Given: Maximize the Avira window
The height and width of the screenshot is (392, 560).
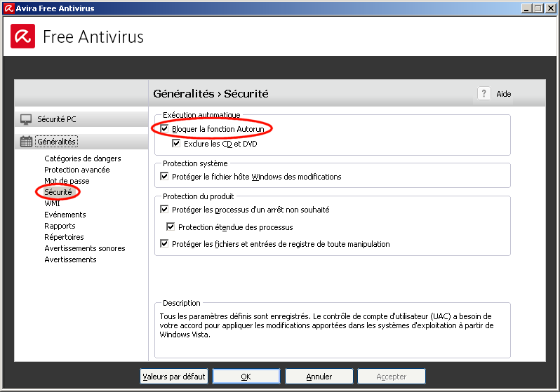Looking at the screenshot, I should pos(538,8).
